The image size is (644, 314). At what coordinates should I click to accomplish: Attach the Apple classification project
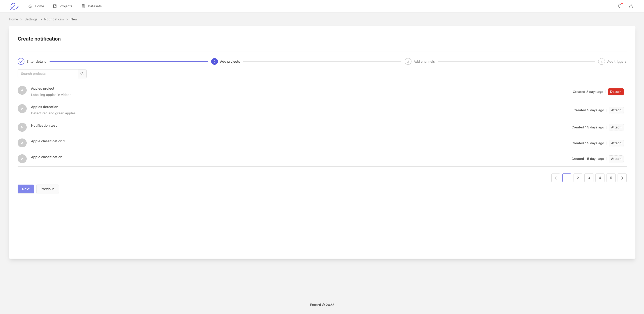click(x=616, y=159)
